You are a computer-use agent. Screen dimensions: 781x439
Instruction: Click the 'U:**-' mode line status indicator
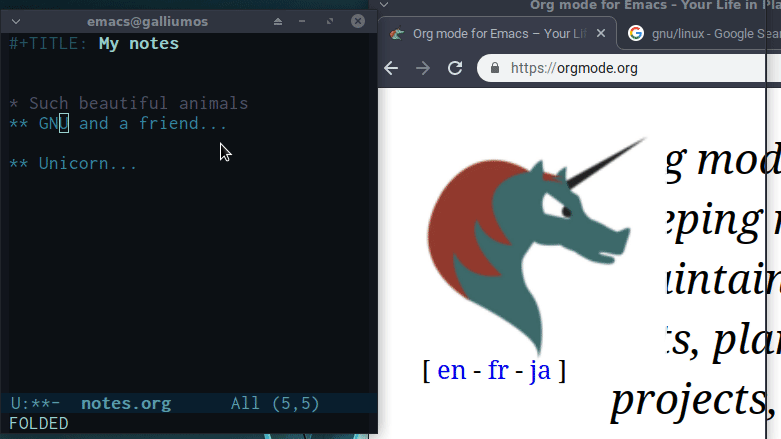35,403
